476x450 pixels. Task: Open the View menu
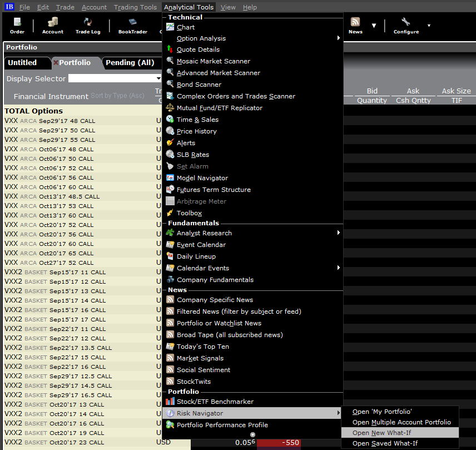(x=228, y=7)
